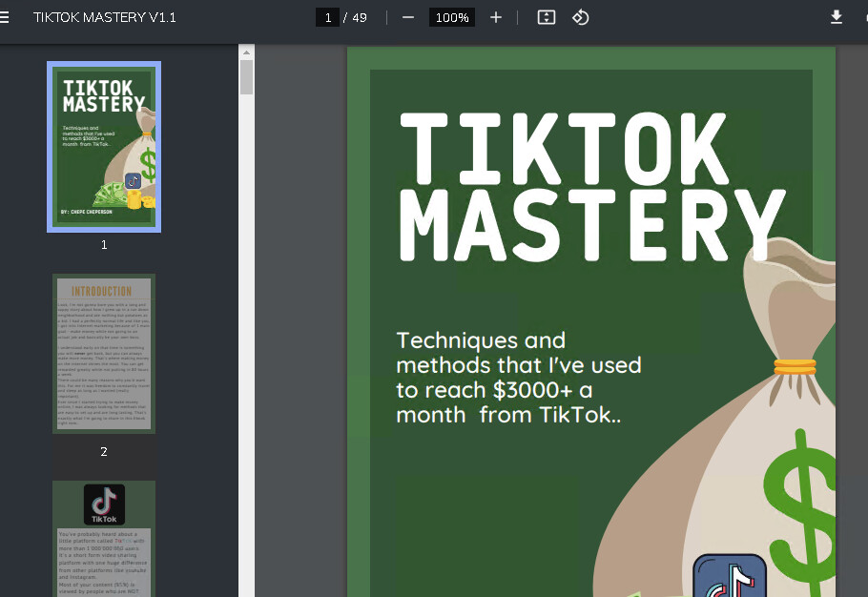Download the PDF using the download icon

(837, 17)
